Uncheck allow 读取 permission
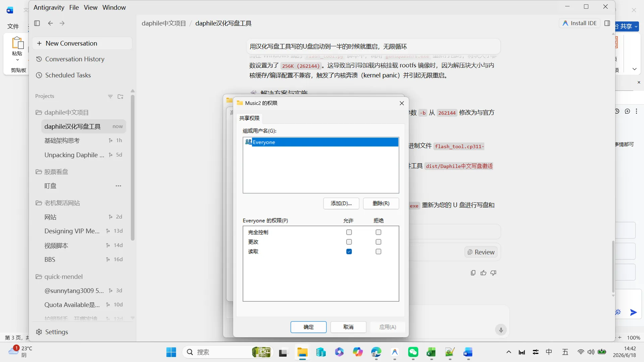Screen dimensions: 644x362 tap(349, 252)
